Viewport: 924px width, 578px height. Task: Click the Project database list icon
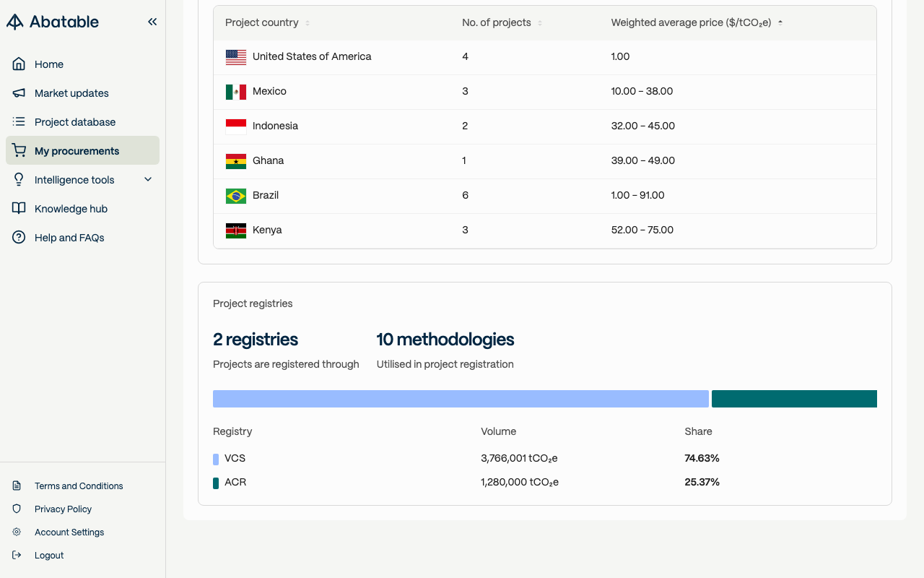[x=19, y=122]
